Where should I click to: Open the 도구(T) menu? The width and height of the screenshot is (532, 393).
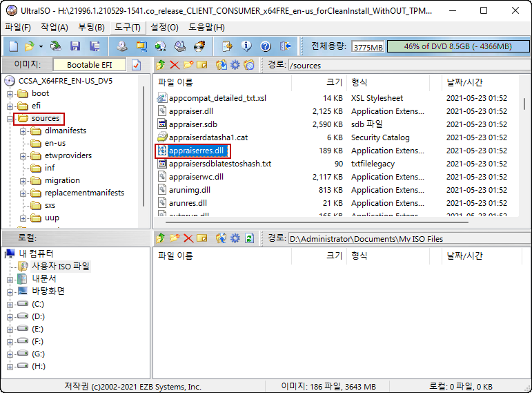[x=128, y=27]
